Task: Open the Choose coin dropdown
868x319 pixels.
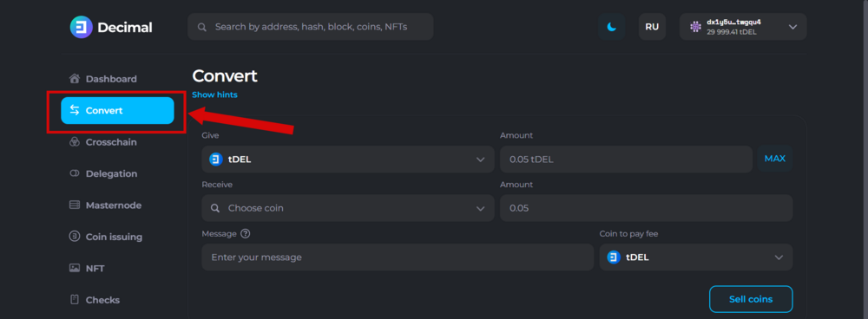Action: (348, 208)
